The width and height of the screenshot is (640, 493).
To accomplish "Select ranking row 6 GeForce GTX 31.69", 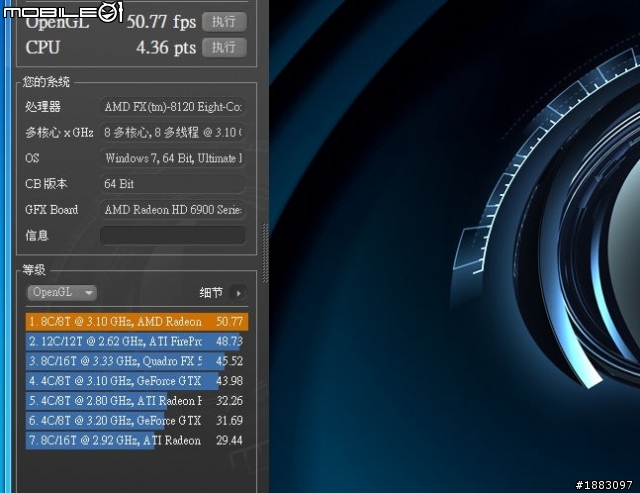I will 137,420.
